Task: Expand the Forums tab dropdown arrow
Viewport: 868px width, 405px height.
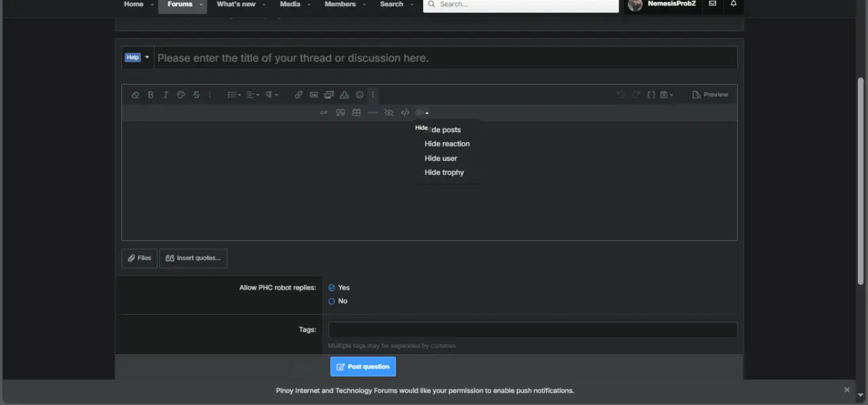Action: pos(201,5)
